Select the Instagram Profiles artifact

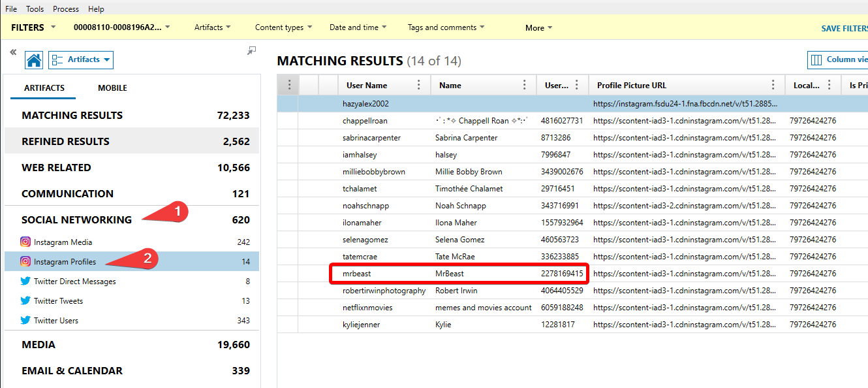132,262
